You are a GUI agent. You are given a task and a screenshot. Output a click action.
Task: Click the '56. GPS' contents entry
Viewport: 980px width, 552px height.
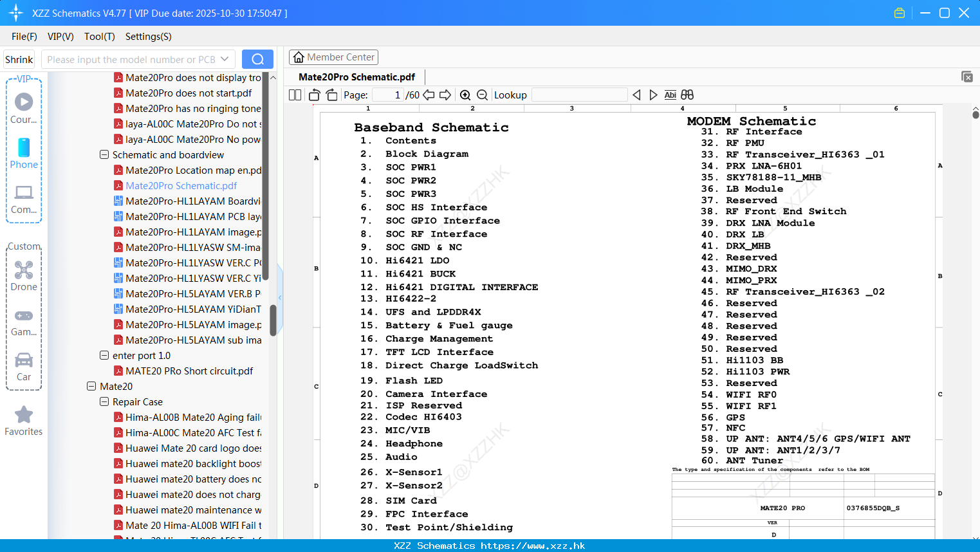point(723,417)
